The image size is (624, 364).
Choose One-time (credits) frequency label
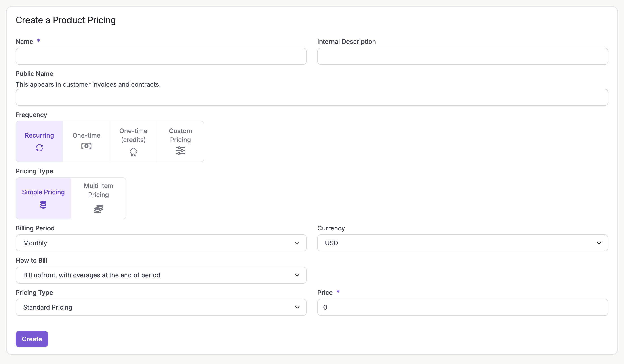(x=133, y=135)
